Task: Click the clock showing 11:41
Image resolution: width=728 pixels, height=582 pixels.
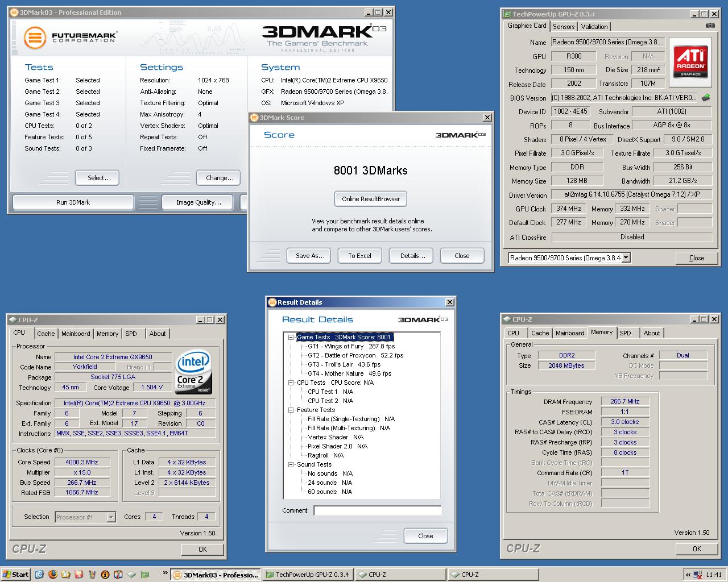Action: (714, 575)
